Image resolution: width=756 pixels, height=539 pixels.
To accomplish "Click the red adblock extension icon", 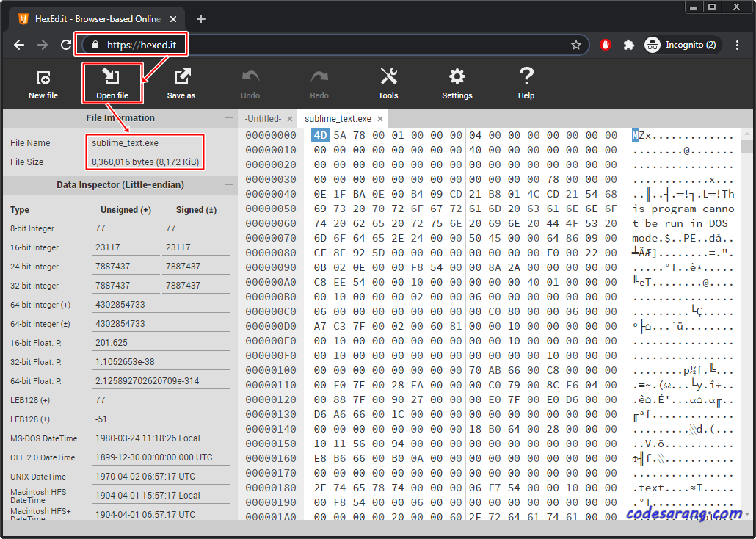I will tap(606, 45).
